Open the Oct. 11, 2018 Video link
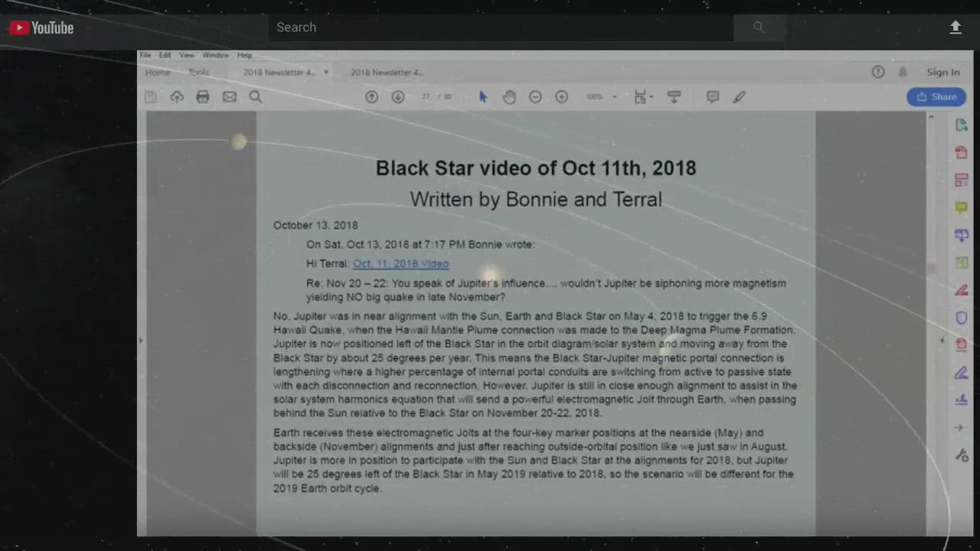The height and width of the screenshot is (551, 980). tap(400, 264)
